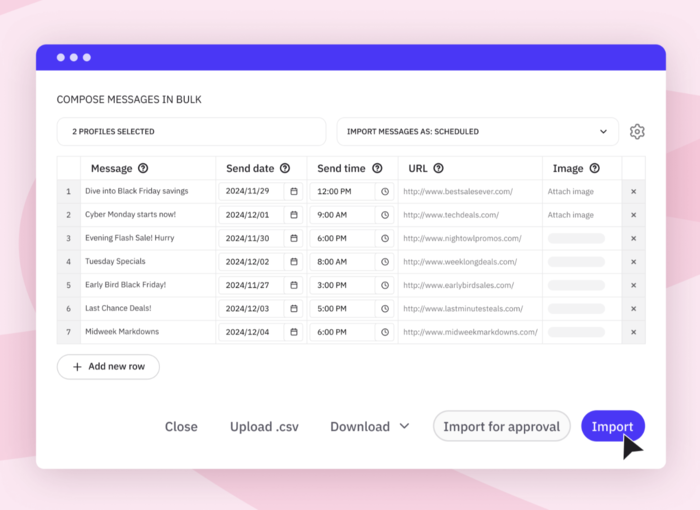This screenshot has width=700, height=510.
Task: Click Import for approval button
Action: pos(501,426)
